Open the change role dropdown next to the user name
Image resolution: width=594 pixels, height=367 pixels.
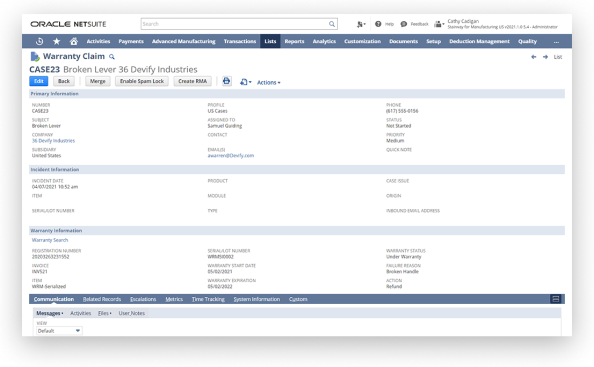click(x=439, y=24)
